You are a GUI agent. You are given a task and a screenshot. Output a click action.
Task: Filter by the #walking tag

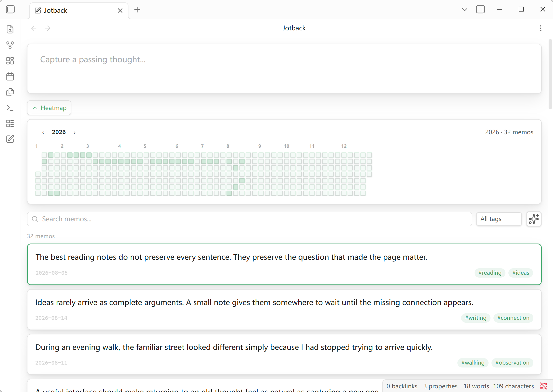(473, 363)
